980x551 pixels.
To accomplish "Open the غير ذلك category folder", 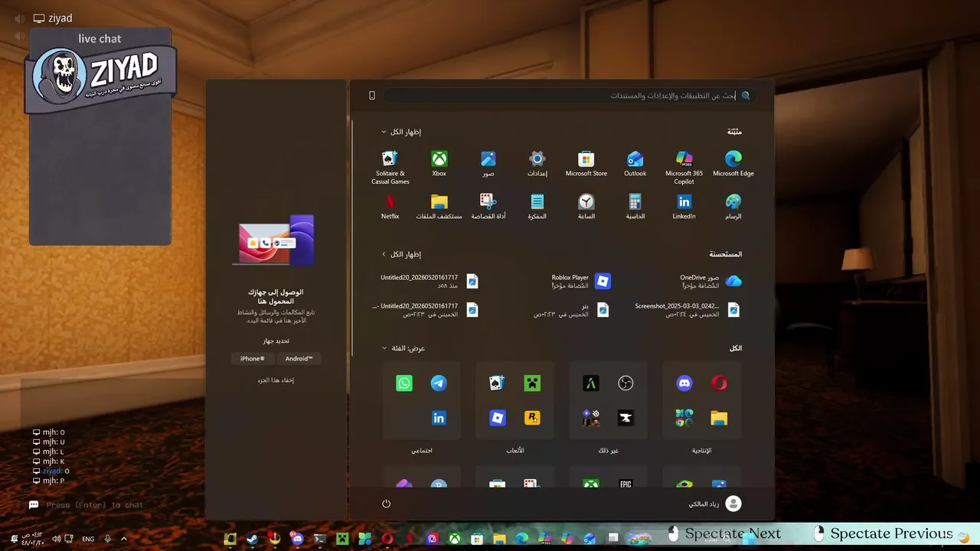I will pyautogui.click(x=608, y=401).
